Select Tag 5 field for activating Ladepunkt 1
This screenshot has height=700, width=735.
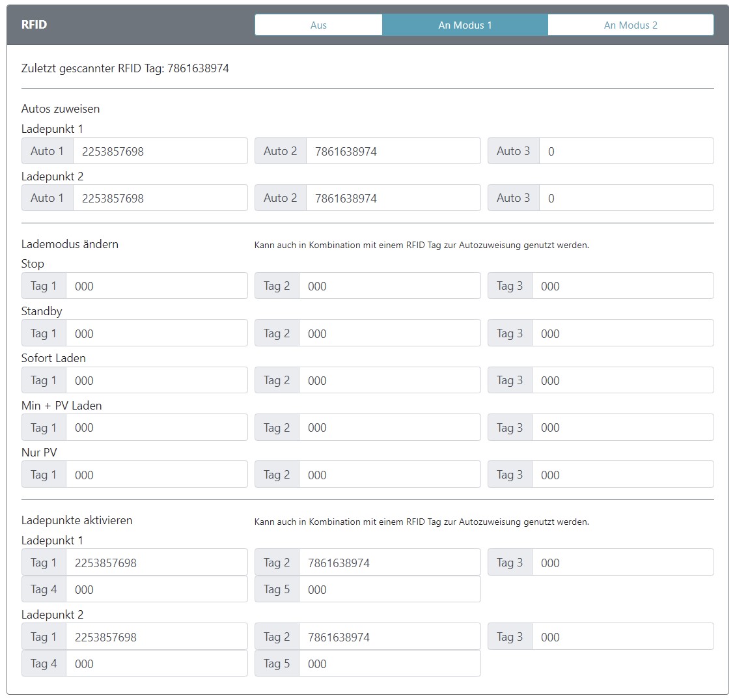tap(389, 589)
